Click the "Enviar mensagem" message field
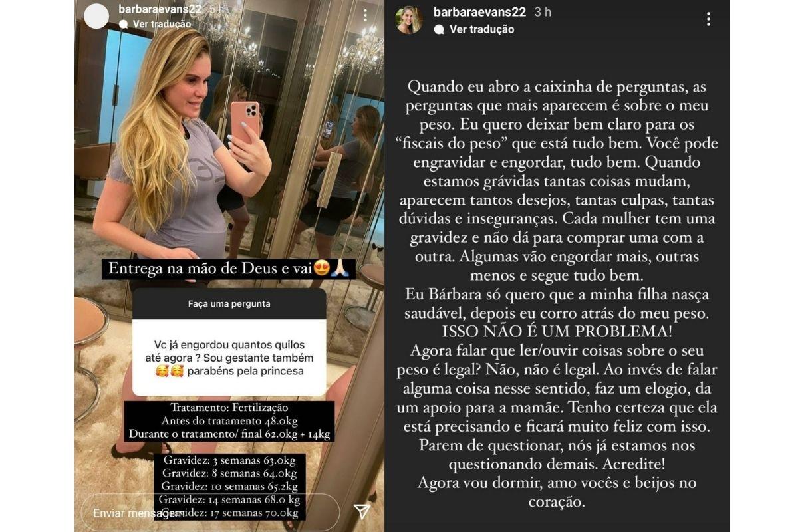Screen dimensions: 798x532 pyautogui.click(x=210, y=513)
